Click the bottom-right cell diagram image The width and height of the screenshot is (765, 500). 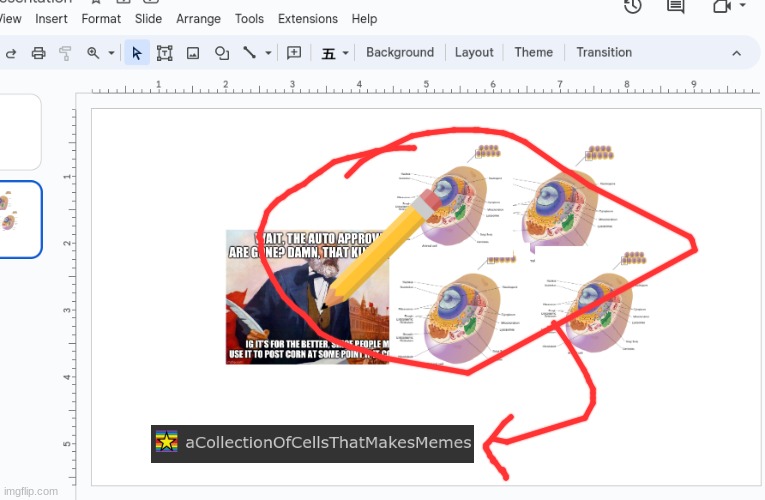pos(596,302)
